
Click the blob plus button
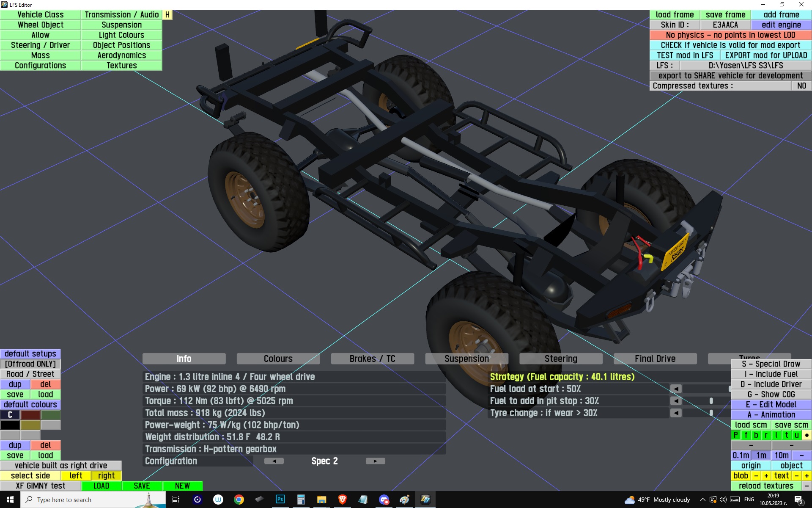(766, 476)
